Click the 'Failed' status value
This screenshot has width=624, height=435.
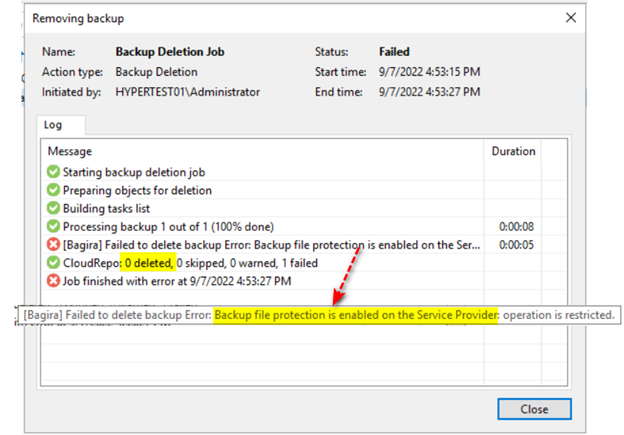pos(394,52)
